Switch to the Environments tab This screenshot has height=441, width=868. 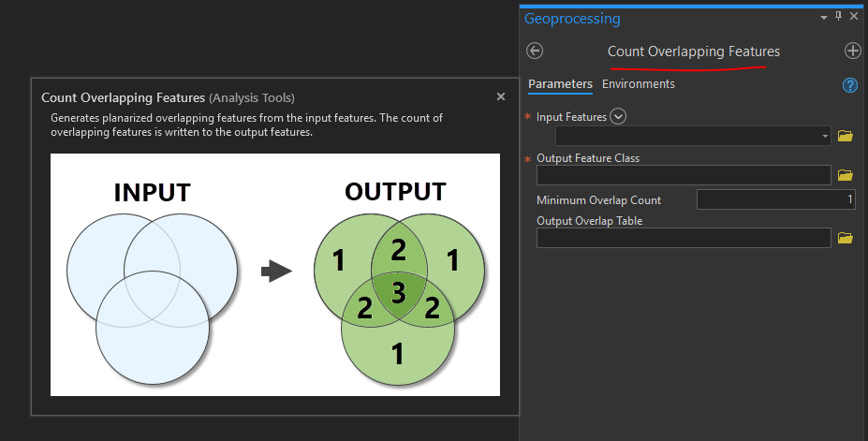tap(638, 84)
